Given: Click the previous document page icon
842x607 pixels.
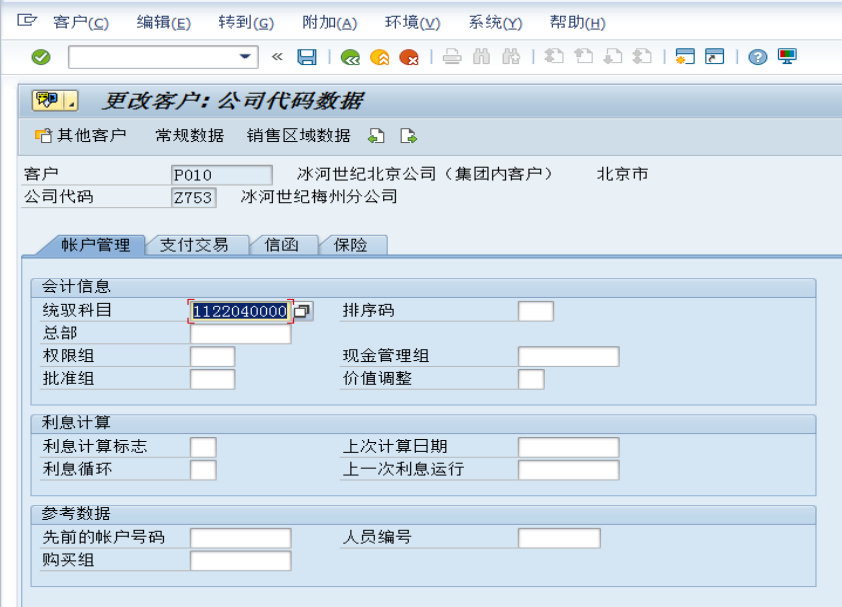Looking at the screenshot, I should [376, 136].
